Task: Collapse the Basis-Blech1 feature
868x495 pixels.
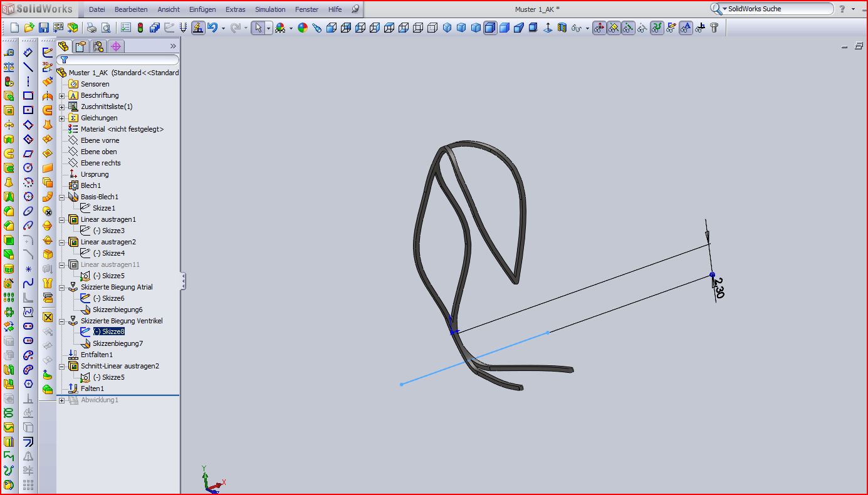Action: pyautogui.click(x=62, y=197)
